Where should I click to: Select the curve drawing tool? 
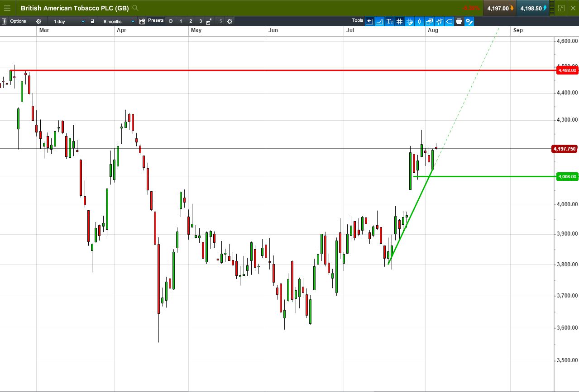pyautogui.click(x=379, y=21)
